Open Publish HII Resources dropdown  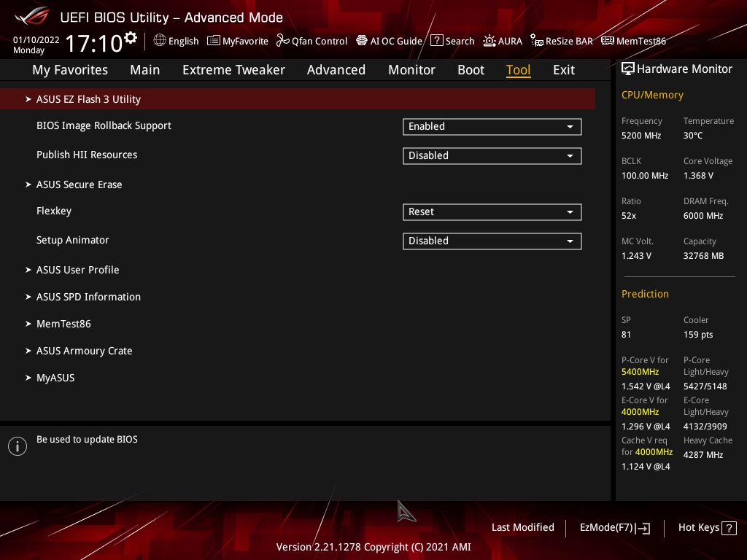coord(492,156)
